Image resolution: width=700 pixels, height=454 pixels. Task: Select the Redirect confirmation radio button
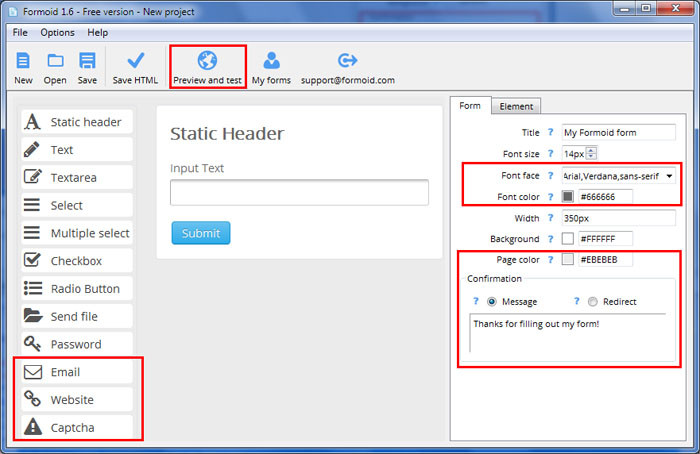(592, 302)
